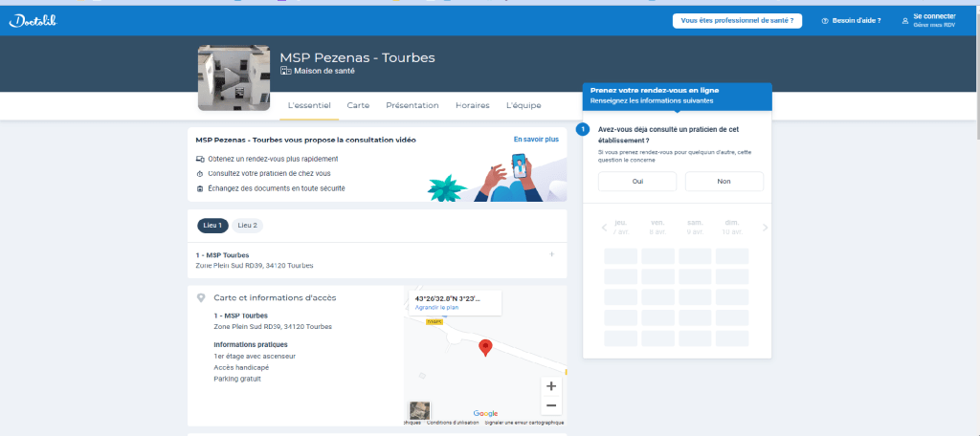Go to the previous calendar week arrow
This screenshot has height=436, width=980.
(x=604, y=228)
